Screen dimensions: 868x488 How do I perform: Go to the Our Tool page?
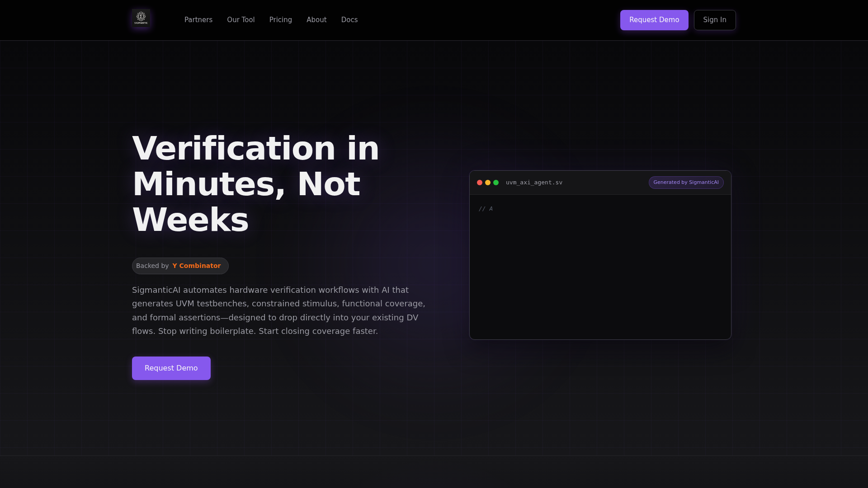[241, 20]
